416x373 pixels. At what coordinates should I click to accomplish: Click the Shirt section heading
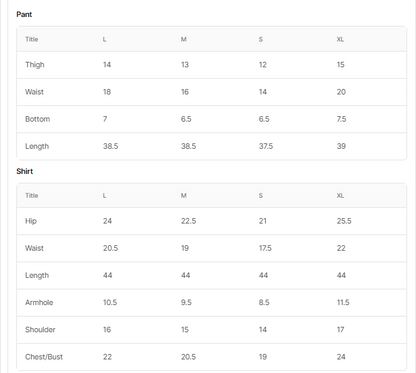pos(25,171)
